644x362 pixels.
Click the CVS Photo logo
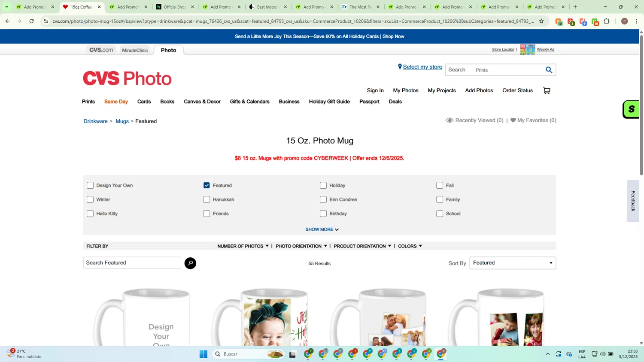point(127,78)
